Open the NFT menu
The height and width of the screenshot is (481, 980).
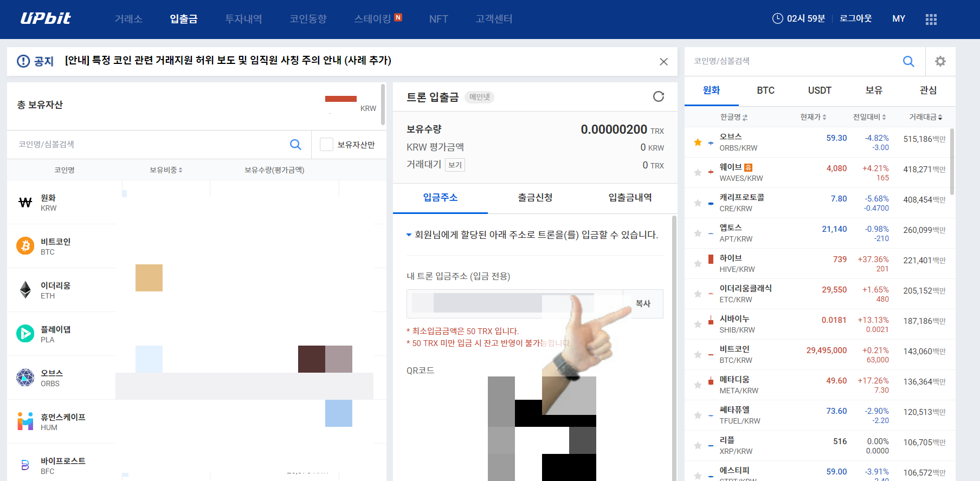tap(439, 19)
